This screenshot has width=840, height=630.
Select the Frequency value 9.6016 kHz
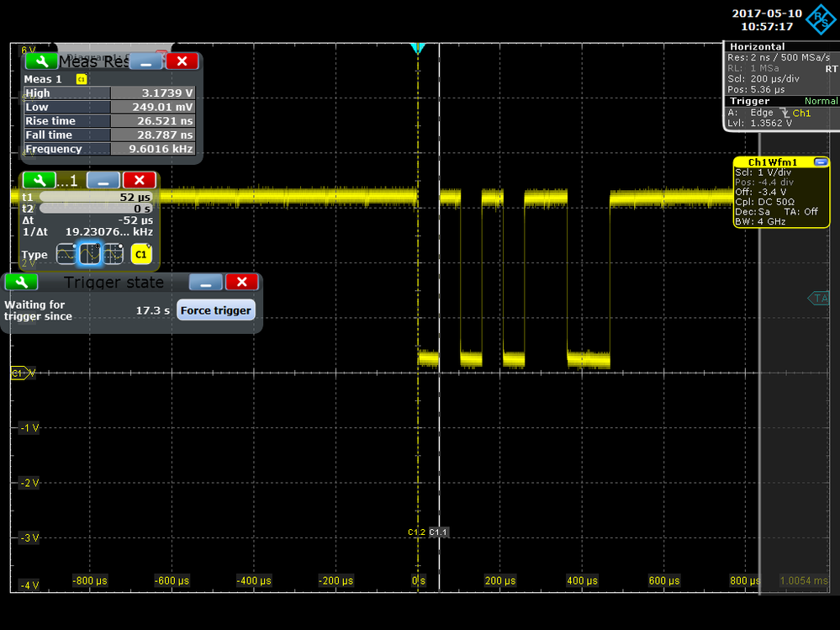(153, 148)
